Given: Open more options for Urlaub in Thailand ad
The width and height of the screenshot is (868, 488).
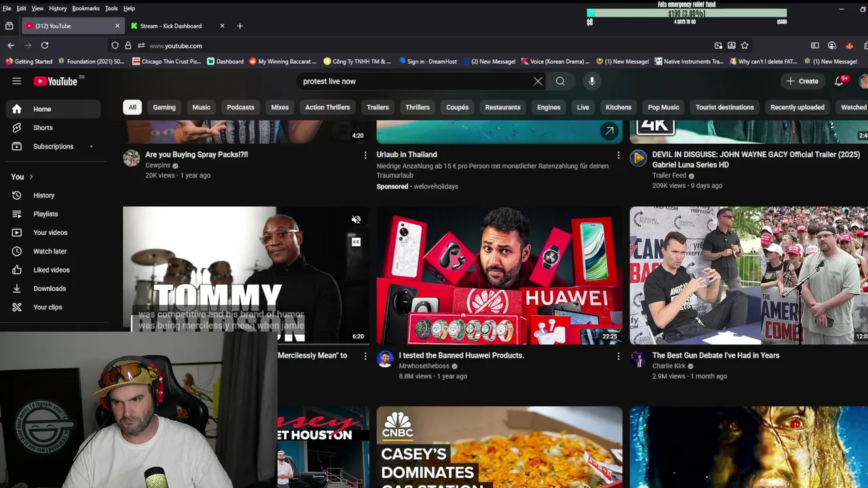Looking at the screenshot, I should 618,155.
